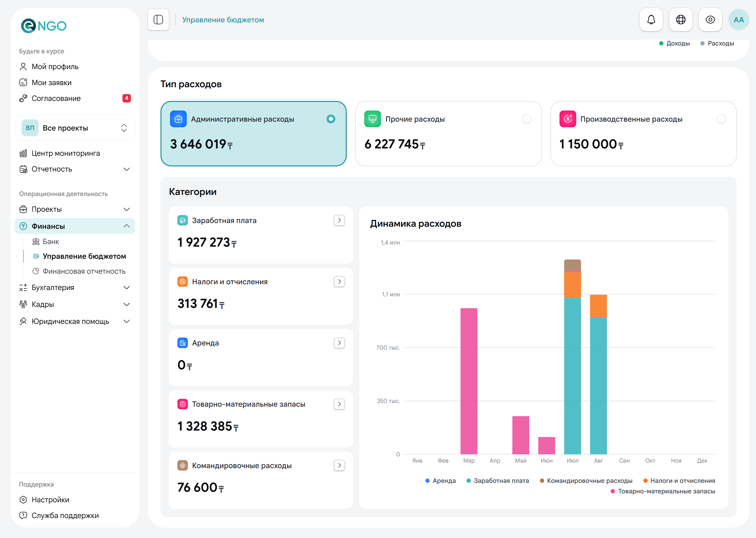Select Производственные расходы radio button
The image size is (756, 538).
pos(721,119)
